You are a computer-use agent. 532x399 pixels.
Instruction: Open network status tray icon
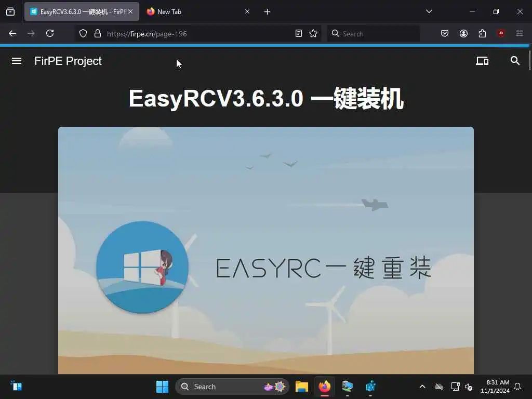[x=455, y=387]
